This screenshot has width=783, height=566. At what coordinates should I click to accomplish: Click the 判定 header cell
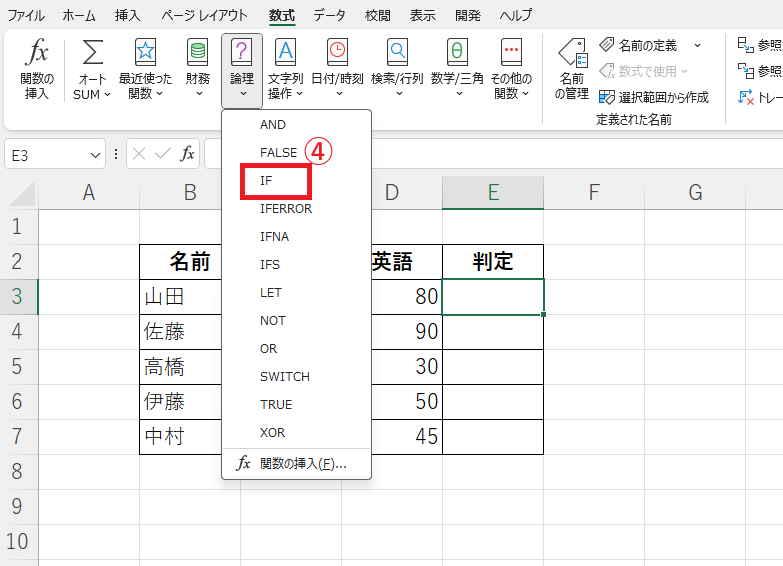point(493,262)
